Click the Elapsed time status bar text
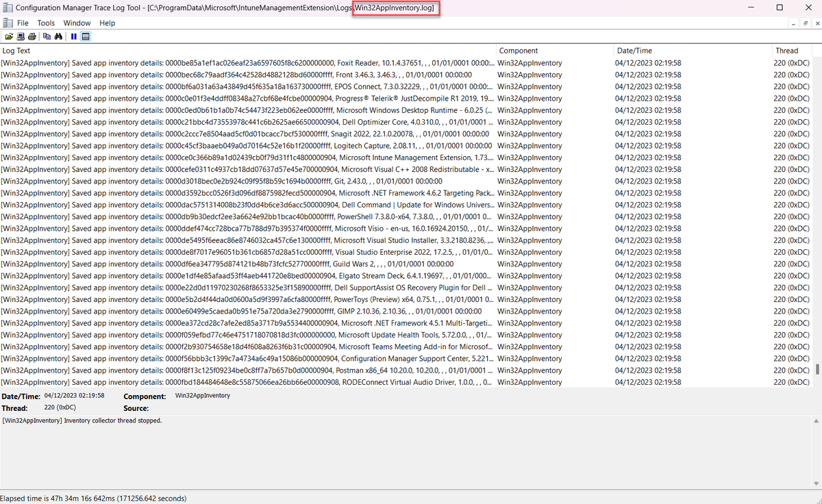822x504 pixels. tap(93, 499)
